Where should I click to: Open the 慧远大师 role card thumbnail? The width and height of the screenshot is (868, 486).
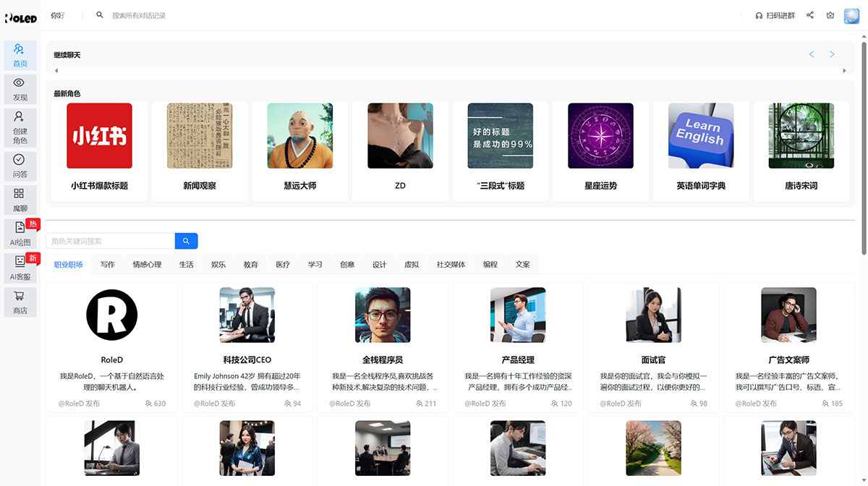[299, 135]
